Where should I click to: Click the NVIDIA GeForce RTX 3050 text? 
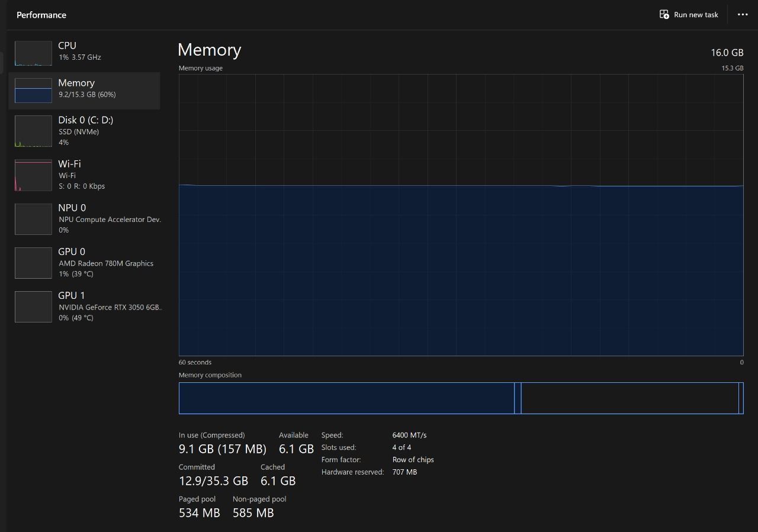pos(110,307)
